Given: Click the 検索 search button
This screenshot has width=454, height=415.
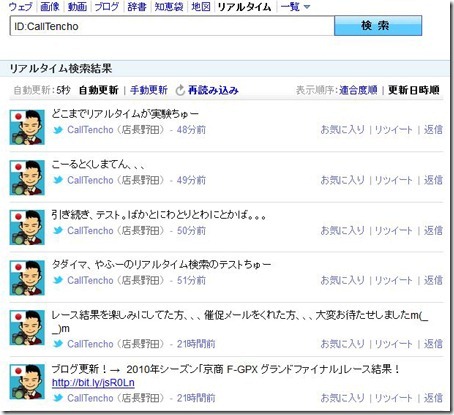Looking at the screenshot, I should [378, 25].
